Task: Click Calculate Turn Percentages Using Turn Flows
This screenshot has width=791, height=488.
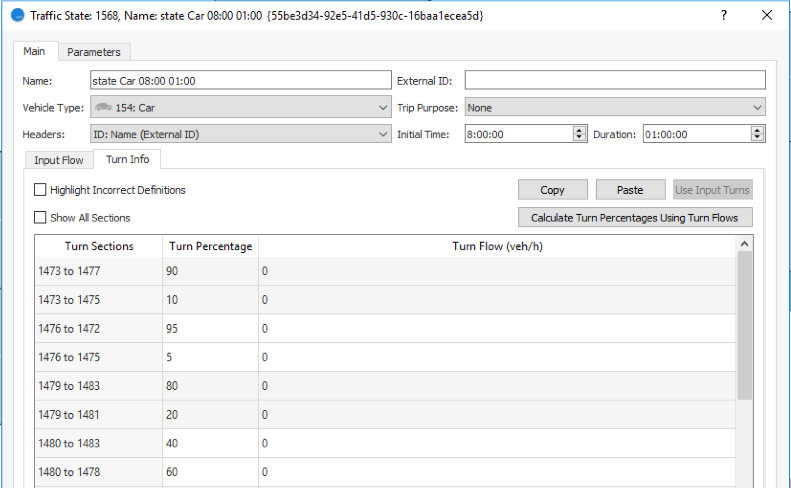Action: (x=635, y=217)
